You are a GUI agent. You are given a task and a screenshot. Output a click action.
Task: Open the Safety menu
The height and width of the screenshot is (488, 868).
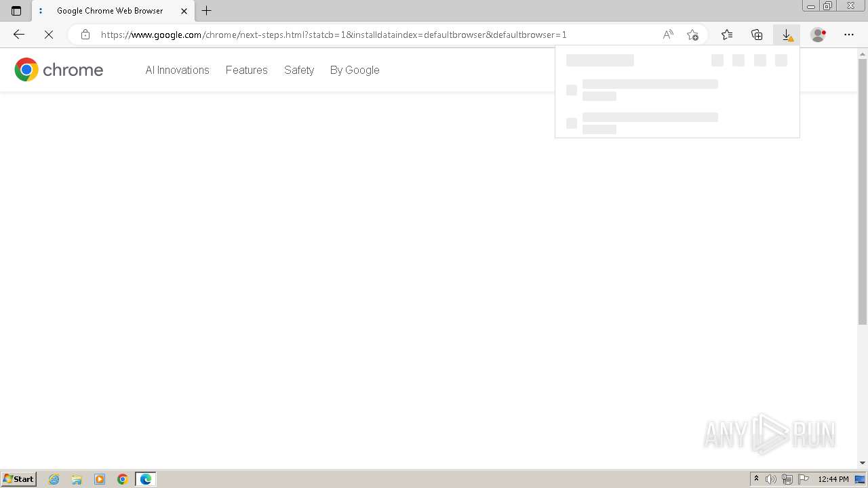(299, 70)
